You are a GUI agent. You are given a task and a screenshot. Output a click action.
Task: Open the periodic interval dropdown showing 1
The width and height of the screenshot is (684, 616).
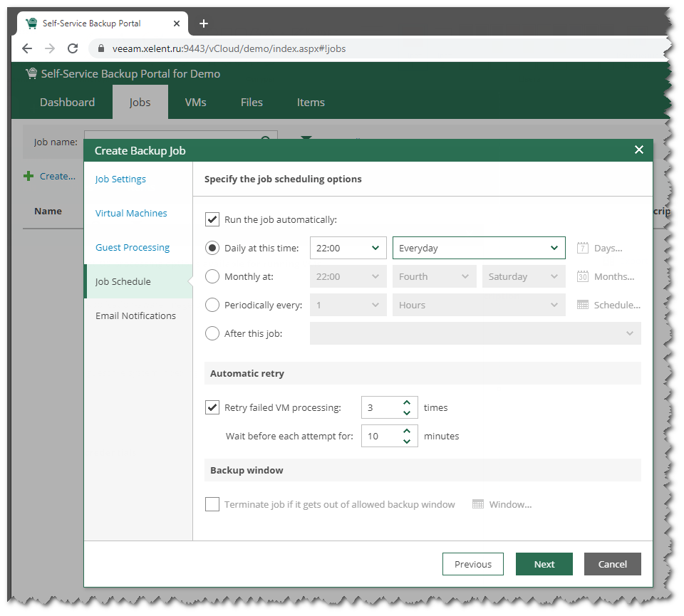[348, 305]
